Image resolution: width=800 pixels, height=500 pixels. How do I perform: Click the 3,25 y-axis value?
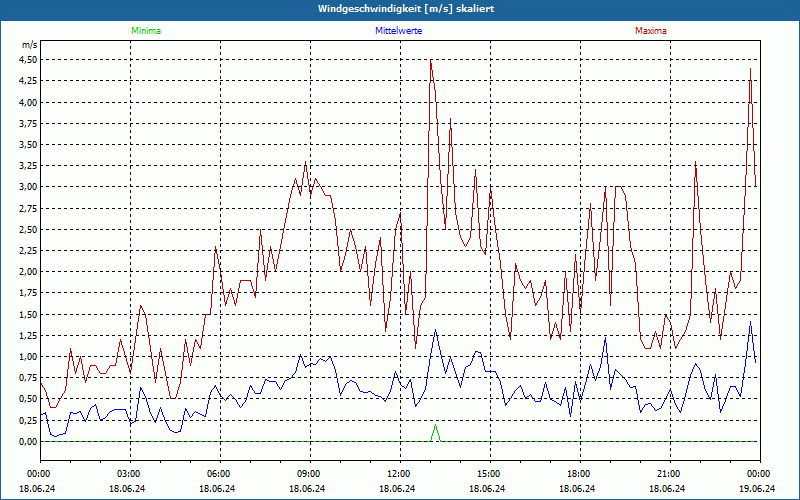[x=28, y=166]
